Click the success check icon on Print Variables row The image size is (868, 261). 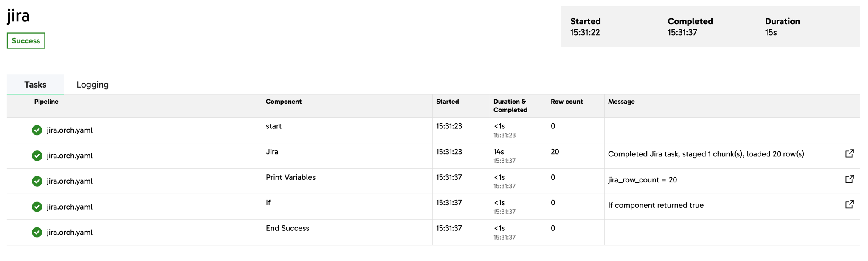[37, 181]
